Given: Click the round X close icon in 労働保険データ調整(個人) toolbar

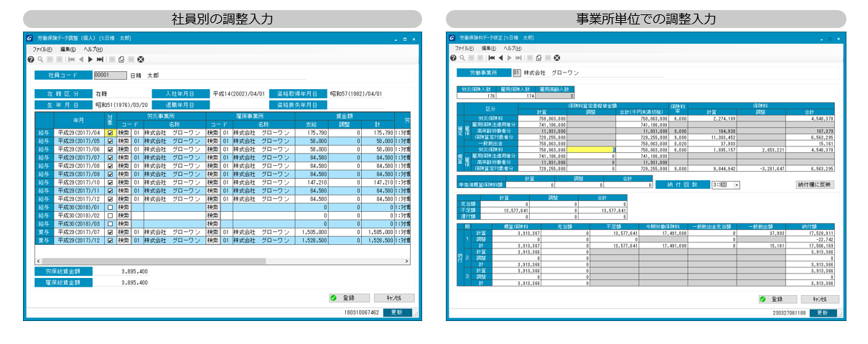Looking at the screenshot, I should point(141,59).
